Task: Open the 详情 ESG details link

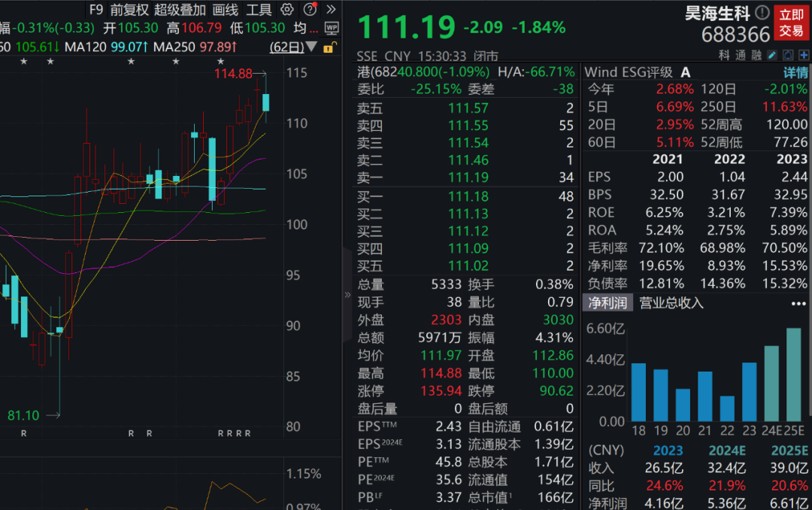Action: (x=795, y=71)
